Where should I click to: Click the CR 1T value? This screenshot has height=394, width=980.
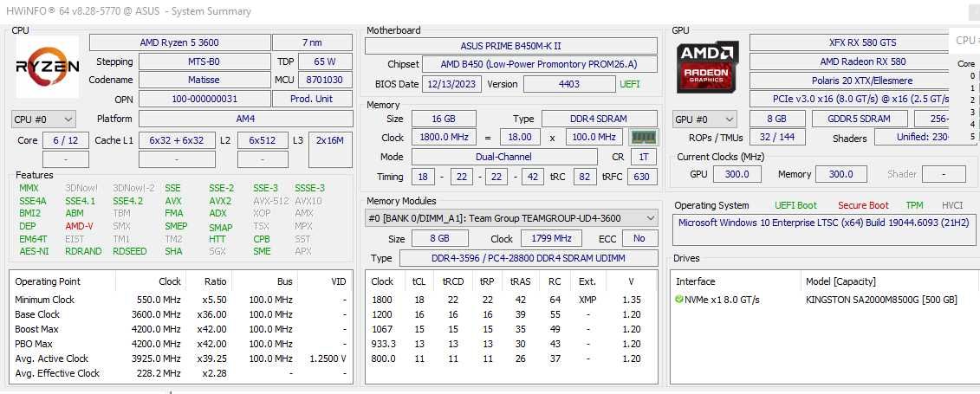tap(643, 157)
